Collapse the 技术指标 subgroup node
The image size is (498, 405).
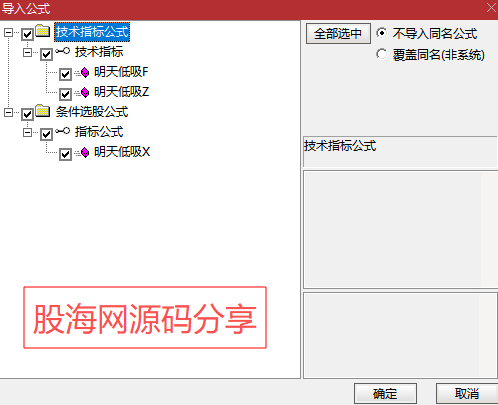(x=27, y=52)
